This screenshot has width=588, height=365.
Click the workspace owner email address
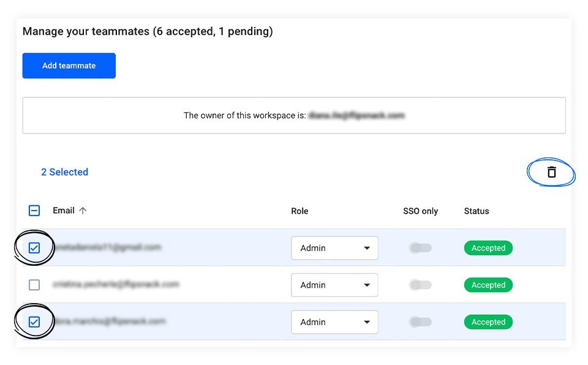click(x=356, y=115)
